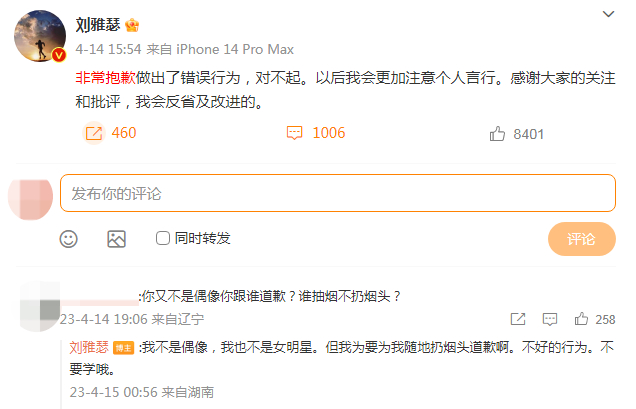636x409 pixels.
Task: Reply to the comment from 辽宁
Action: coord(550,319)
